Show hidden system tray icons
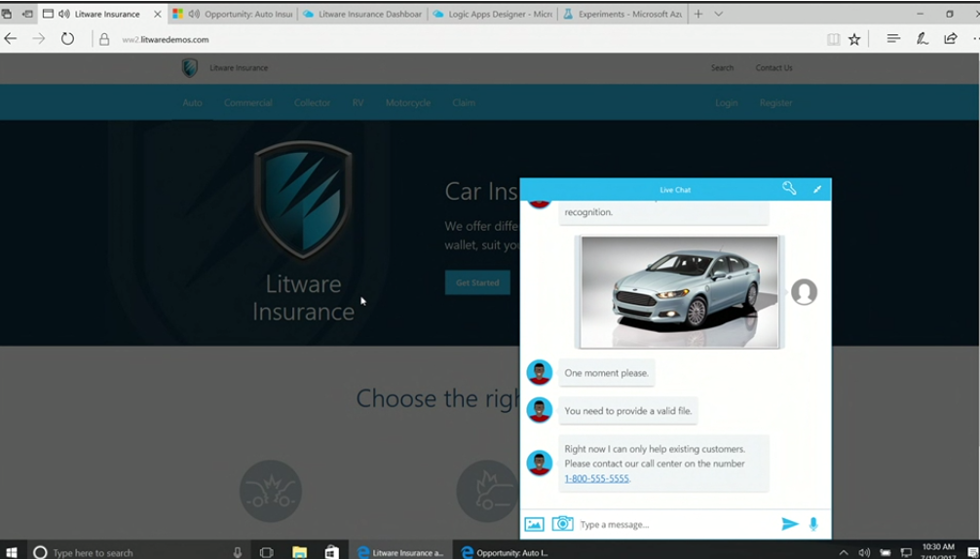 843,553
